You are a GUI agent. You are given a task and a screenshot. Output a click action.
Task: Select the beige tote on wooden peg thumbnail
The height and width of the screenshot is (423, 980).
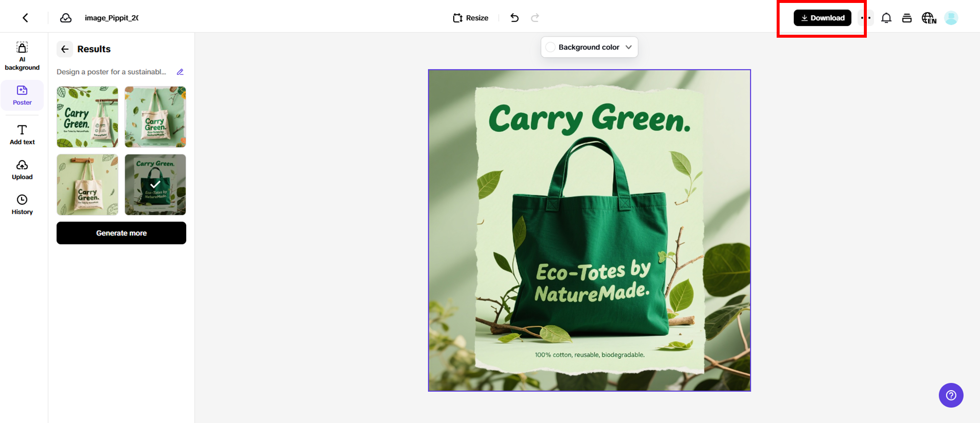(x=87, y=185)
